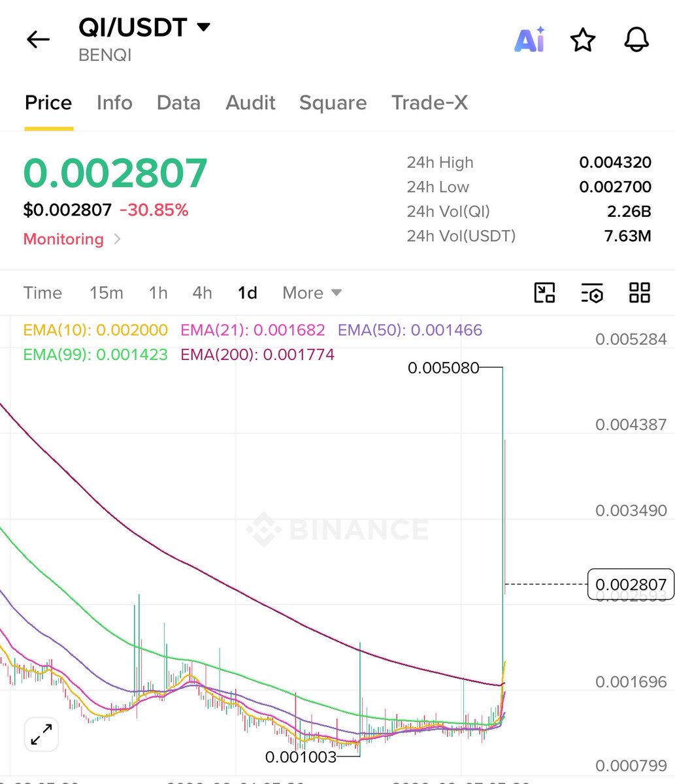Tap the current price tag 0.002807 on axis
675x784 pixels.
[x=631, y=584]
